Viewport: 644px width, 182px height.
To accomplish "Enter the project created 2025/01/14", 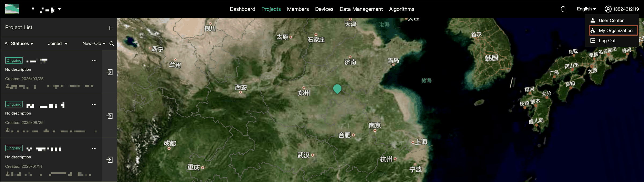I will click(109, 160).
